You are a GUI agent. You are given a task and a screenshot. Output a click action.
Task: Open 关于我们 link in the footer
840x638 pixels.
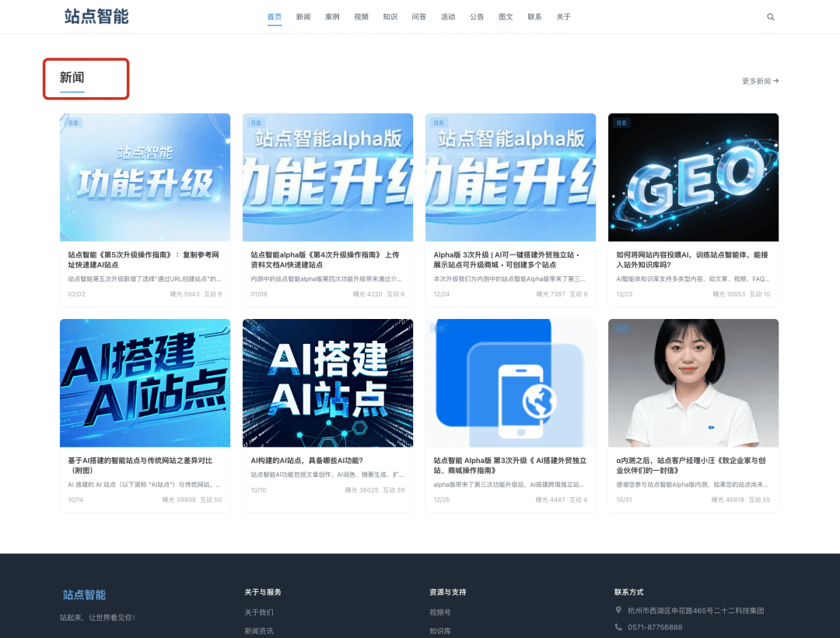[259, 612]
